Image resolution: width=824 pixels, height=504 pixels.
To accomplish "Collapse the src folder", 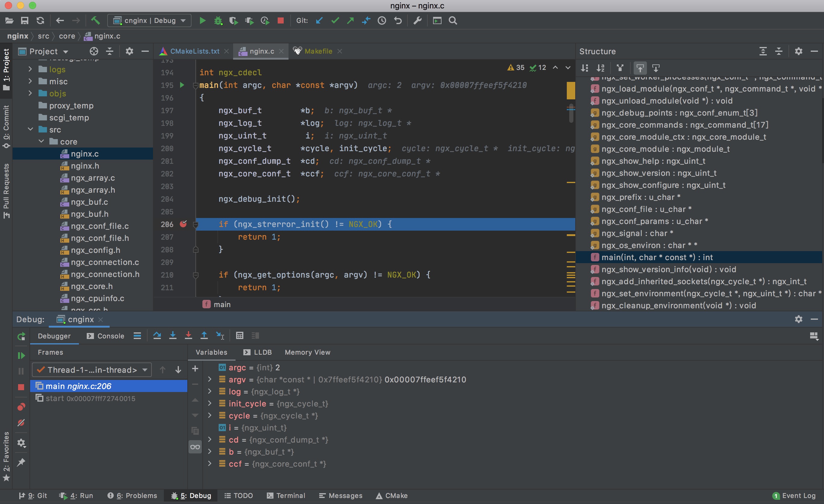I will (30, 129).
